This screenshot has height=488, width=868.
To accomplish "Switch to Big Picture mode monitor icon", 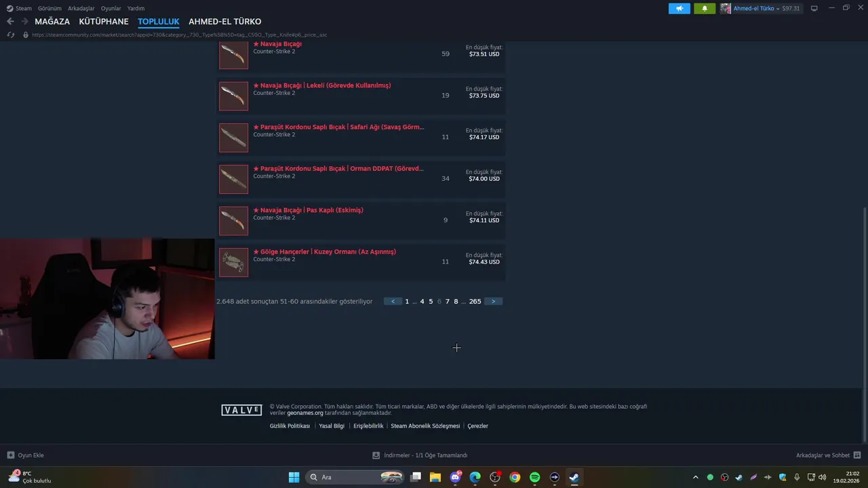I will pyautogui.click(x=814, y=8).
